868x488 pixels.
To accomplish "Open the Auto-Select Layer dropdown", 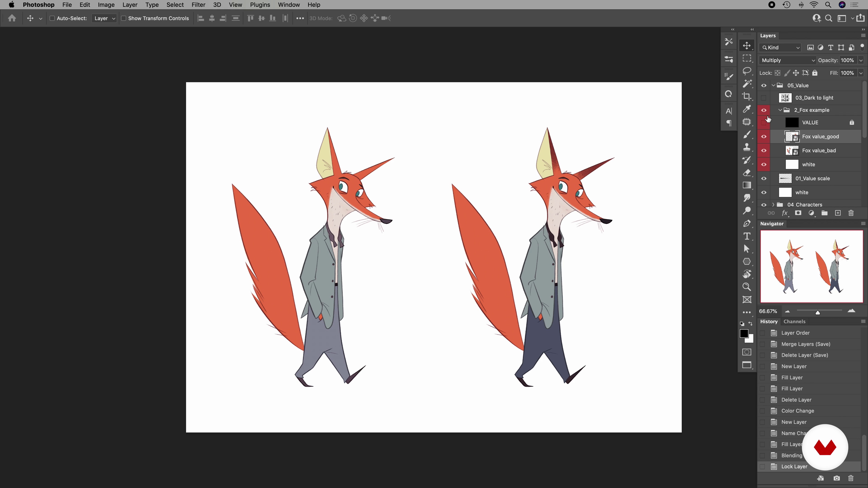I will click(104, 18).
